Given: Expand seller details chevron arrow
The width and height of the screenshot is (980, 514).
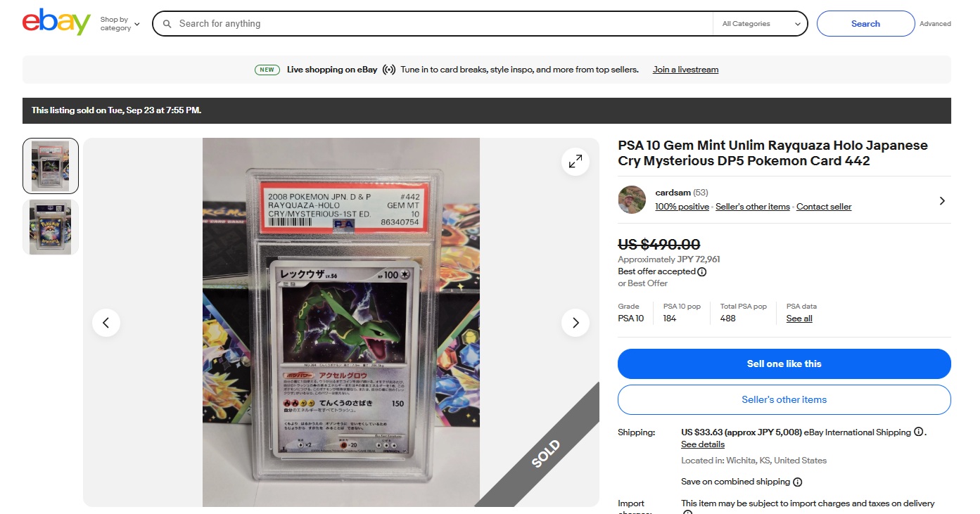Looking at the screenshot, I should coord(942,201).
